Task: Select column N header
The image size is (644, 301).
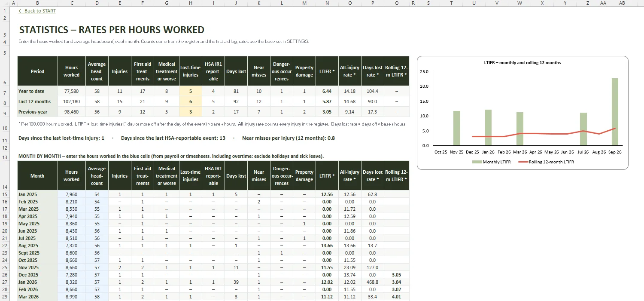Action: 327,3
